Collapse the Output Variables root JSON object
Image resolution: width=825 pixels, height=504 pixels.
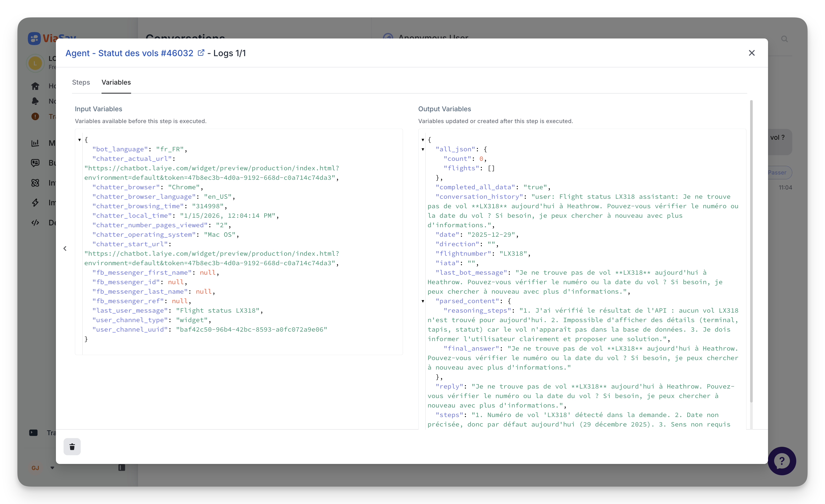tap(423, 140)
